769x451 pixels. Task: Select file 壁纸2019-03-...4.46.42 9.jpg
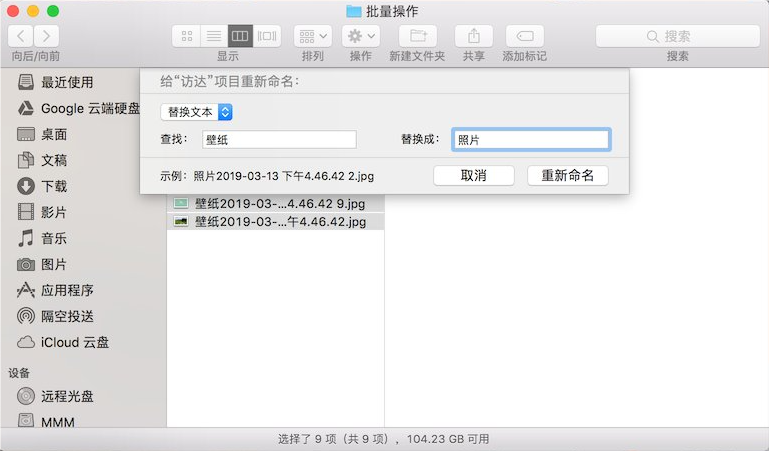click(x=276, y=203)
